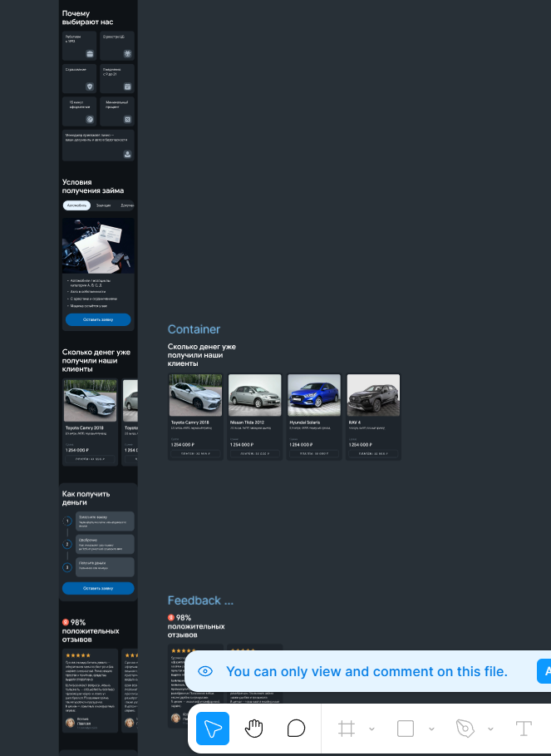Click the clock icon on '15 минут' card

coord(90,120)
